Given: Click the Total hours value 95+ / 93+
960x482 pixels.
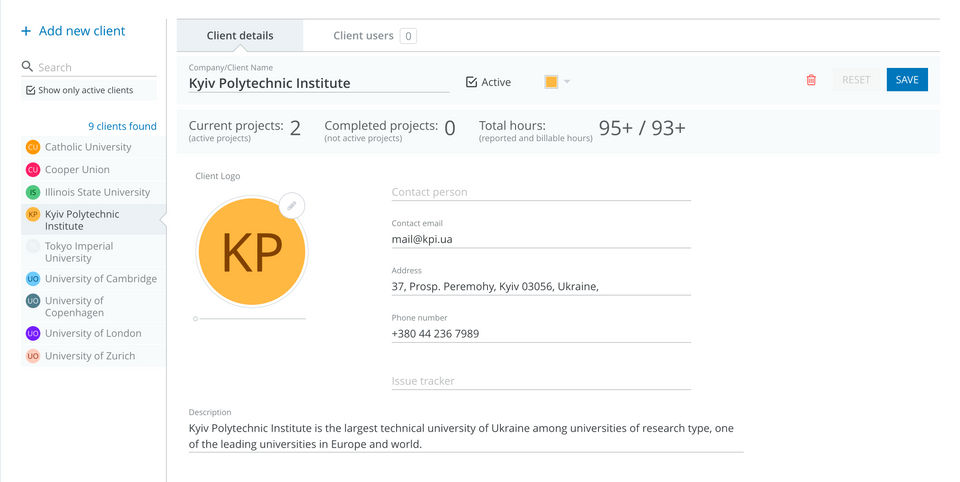Looking at the screenshot, I should click(642, 128).
